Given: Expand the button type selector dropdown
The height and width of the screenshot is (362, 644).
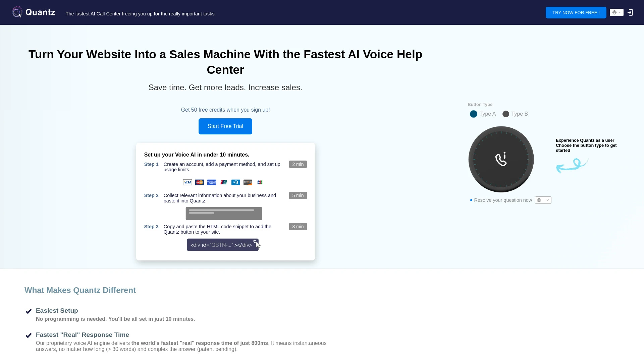Looking at the screenshot, I should (x=543, y=200).
